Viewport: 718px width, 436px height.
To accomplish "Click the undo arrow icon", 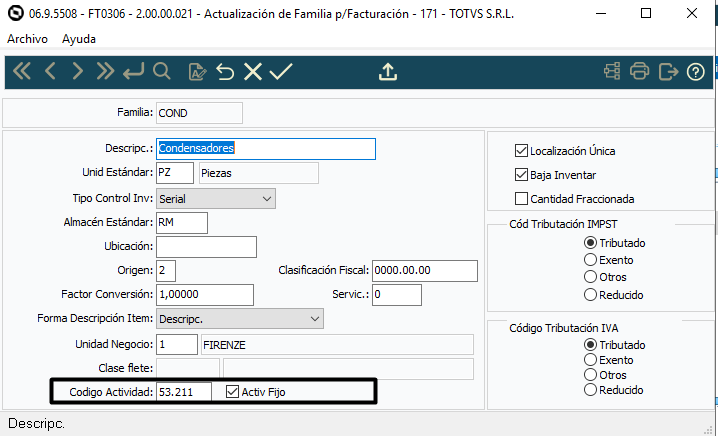I will pos(225,72).
